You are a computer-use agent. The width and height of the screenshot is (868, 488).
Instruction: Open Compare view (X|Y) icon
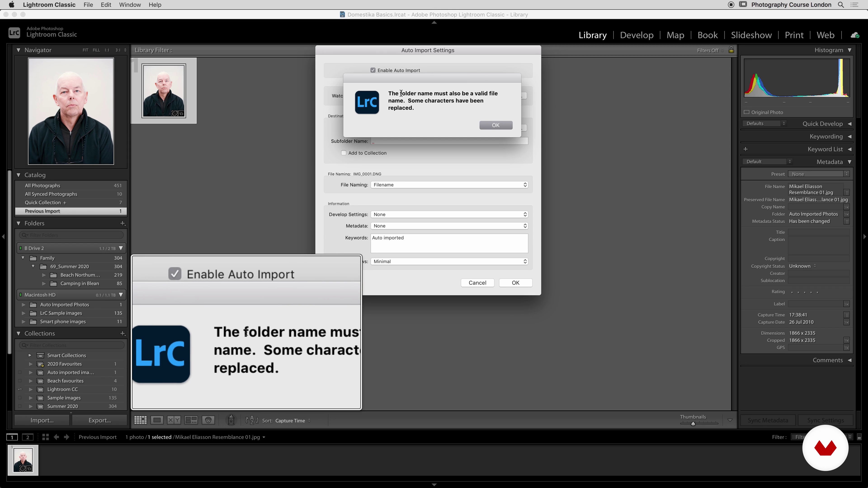tap(174, 420)
